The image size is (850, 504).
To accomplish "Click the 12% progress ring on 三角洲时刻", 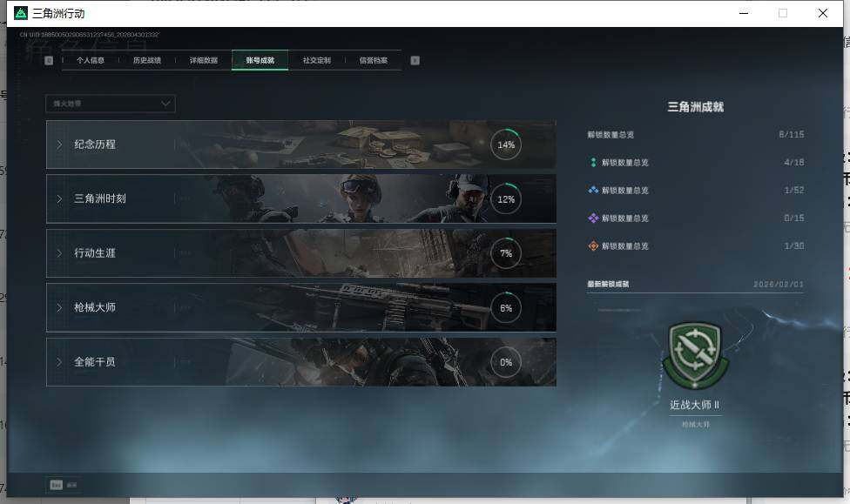I will click(506, 198).
